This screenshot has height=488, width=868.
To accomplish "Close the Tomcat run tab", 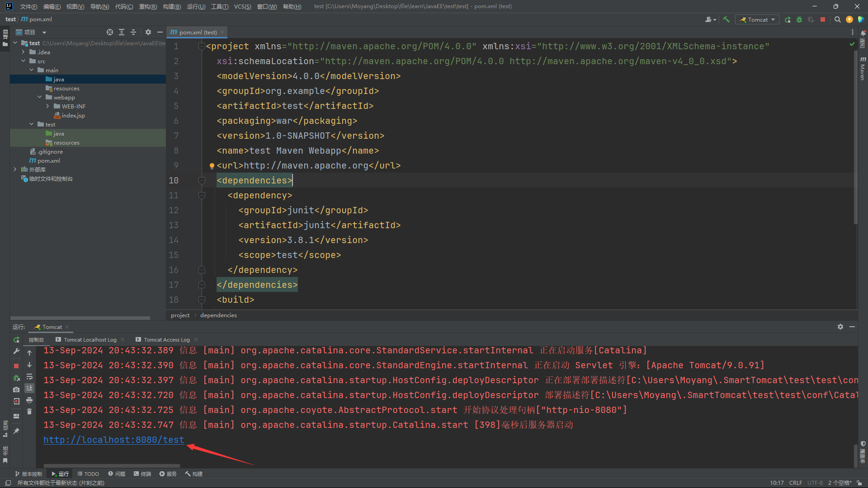I will 67,327.
